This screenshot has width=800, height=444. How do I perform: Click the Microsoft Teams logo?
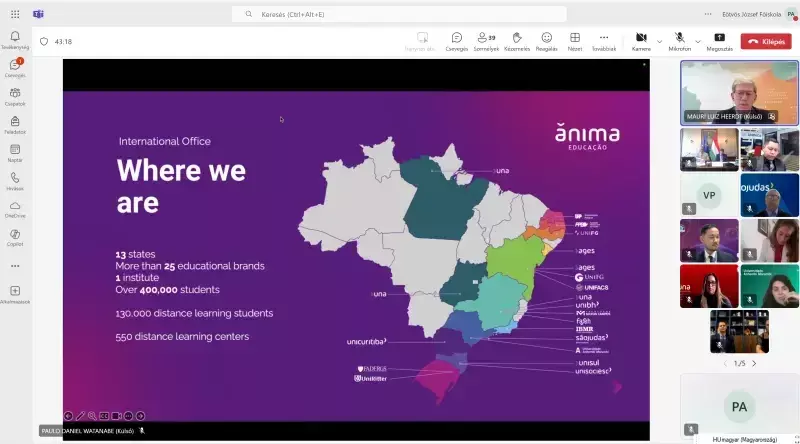(x=38, y=14)
